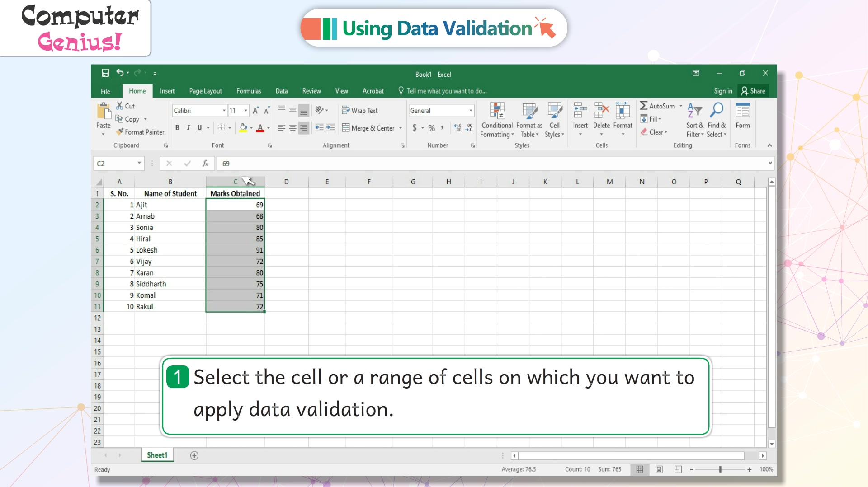Switch to Page Break Preview view
Viewport: 868px width, 487px height.
678,469
